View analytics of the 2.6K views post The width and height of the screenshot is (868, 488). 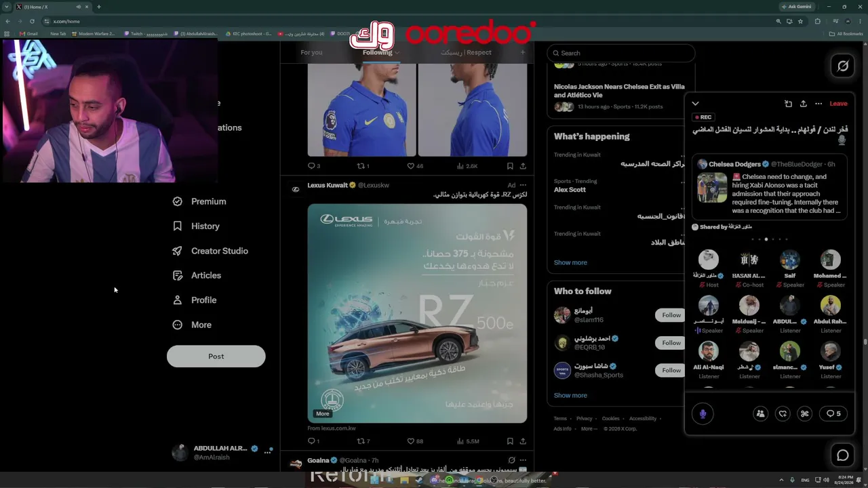pos(467,166)
